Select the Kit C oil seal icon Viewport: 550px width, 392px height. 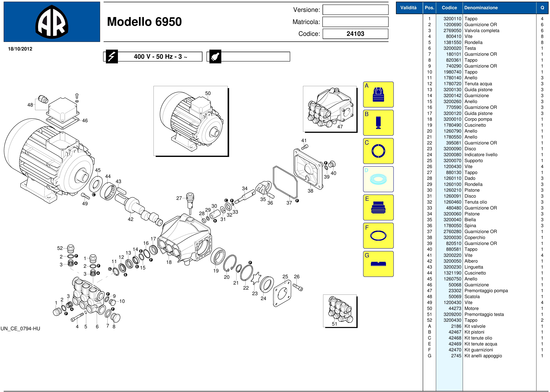click(378, 151)
